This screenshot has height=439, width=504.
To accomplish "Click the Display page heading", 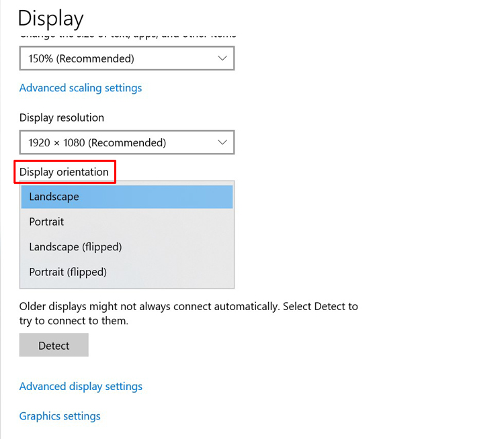I will coord(51,18).
